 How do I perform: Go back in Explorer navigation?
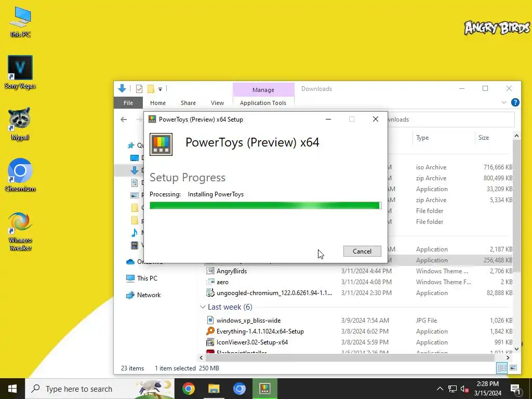(x=124, y=119)
